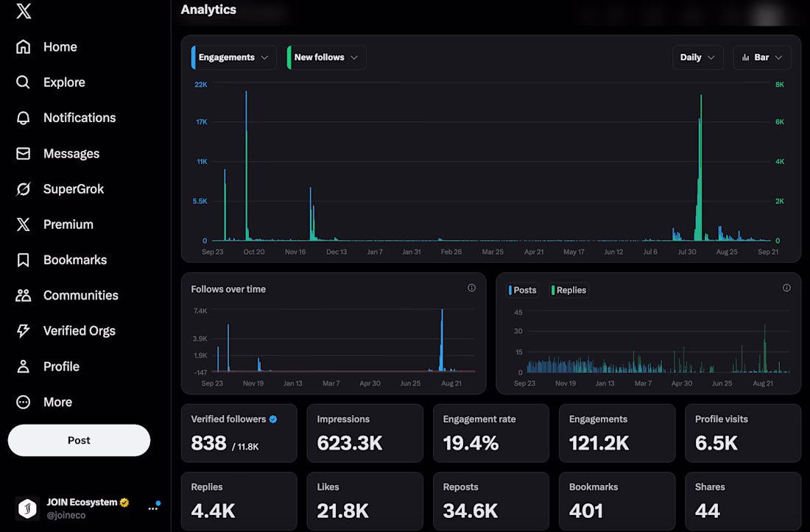This screenshot has width=810, height=532.
Task: Open the Bar chart type dropdown
Action: pos(762,57)
